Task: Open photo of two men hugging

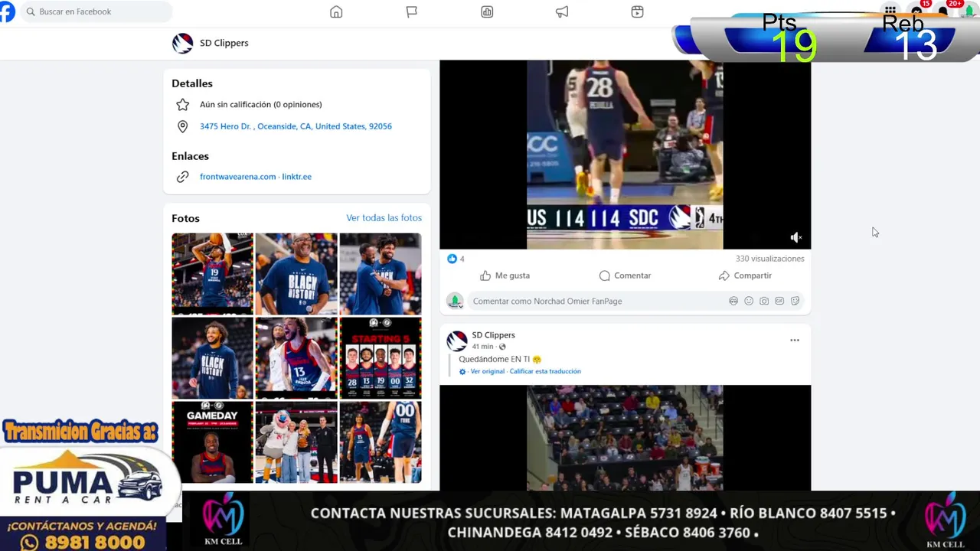Action: pos(381,274)
